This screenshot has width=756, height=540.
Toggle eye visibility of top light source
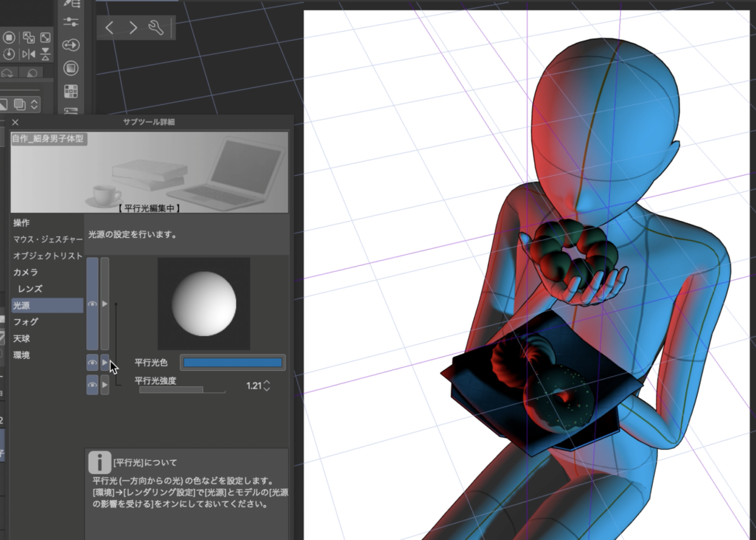92,304
